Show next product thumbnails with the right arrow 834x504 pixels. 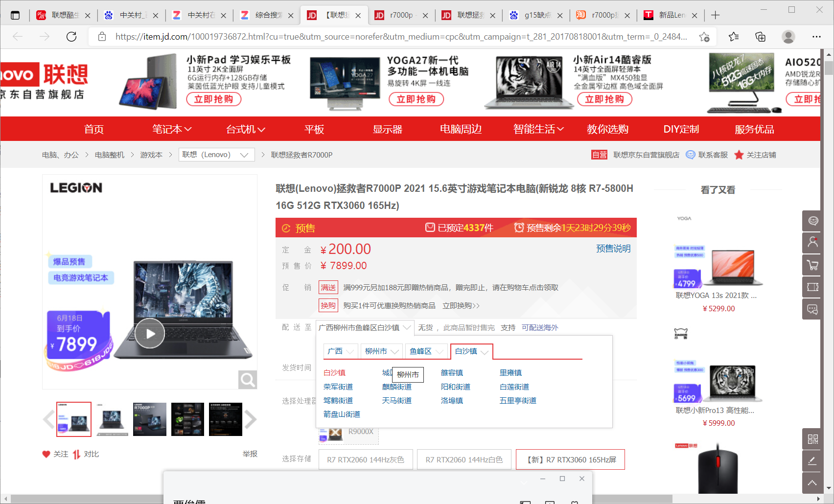pos(250,419)
